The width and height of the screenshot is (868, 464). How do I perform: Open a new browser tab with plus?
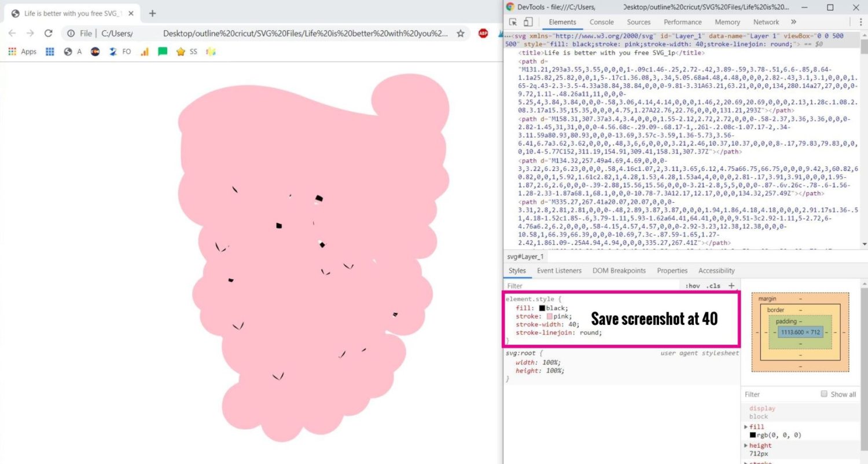152,13
